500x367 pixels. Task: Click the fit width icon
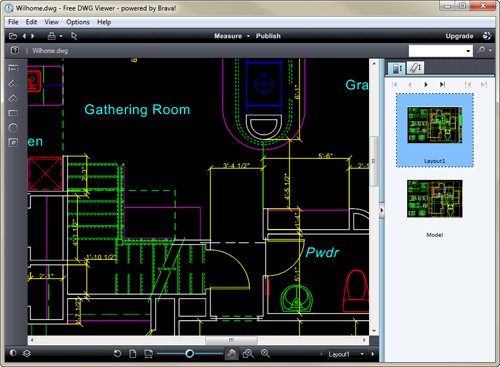(x=148, y=354)
